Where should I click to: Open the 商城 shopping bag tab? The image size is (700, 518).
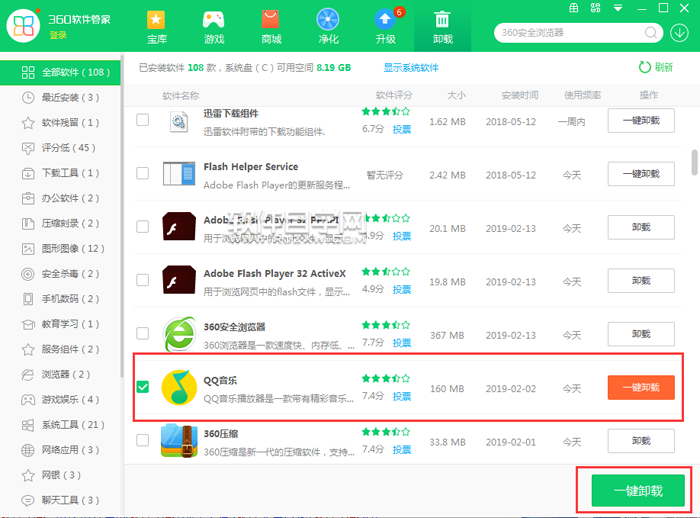tap(271, 27)
